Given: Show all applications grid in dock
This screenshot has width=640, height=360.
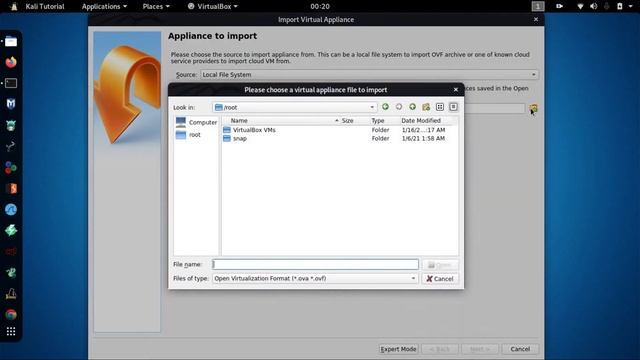Looking at the screenshot, I should pos(11,331).
